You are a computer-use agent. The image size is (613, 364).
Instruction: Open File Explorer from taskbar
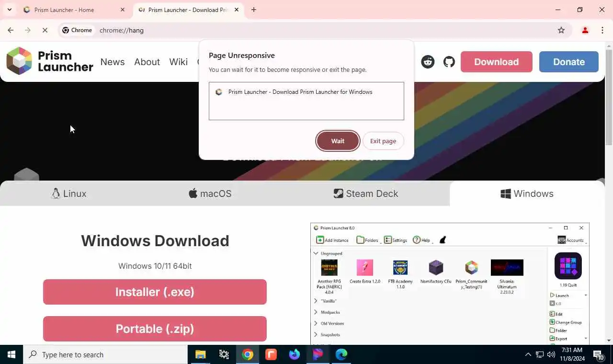click(200, 354)
